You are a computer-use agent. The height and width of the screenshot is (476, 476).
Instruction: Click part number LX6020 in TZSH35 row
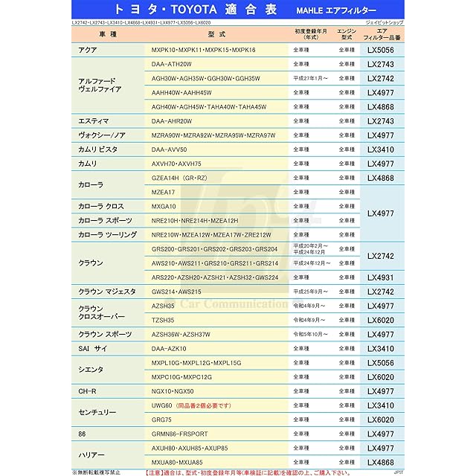pos(380,321)
